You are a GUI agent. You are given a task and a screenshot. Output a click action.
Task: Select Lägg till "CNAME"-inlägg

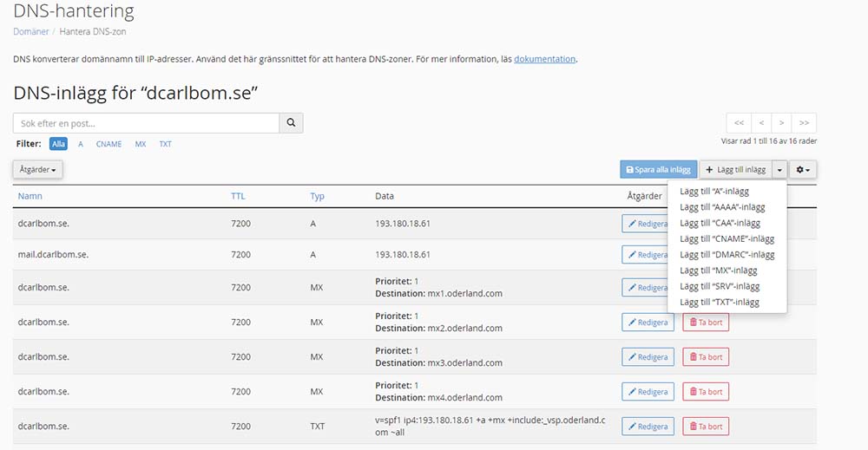coord(727,238)
